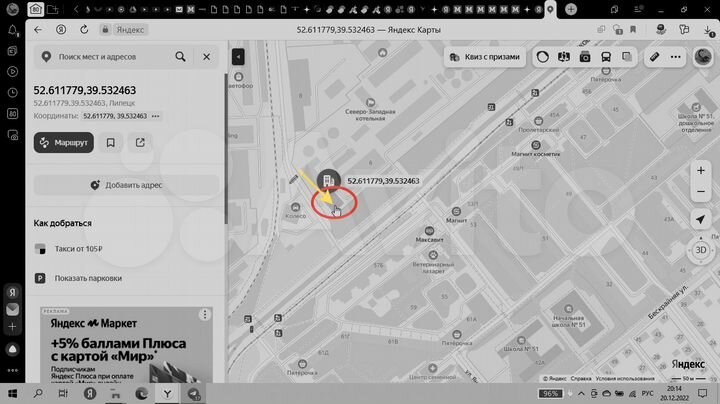
Task: Toggle the 3D map tilt control
Action: (x=701, y=250)
